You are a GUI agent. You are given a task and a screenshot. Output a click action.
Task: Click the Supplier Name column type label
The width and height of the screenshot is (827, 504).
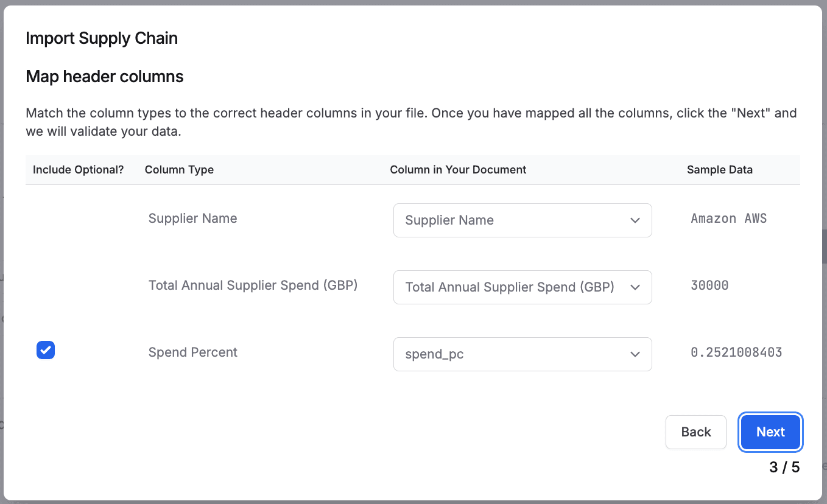pyautogui.click(x=192, y=219)
